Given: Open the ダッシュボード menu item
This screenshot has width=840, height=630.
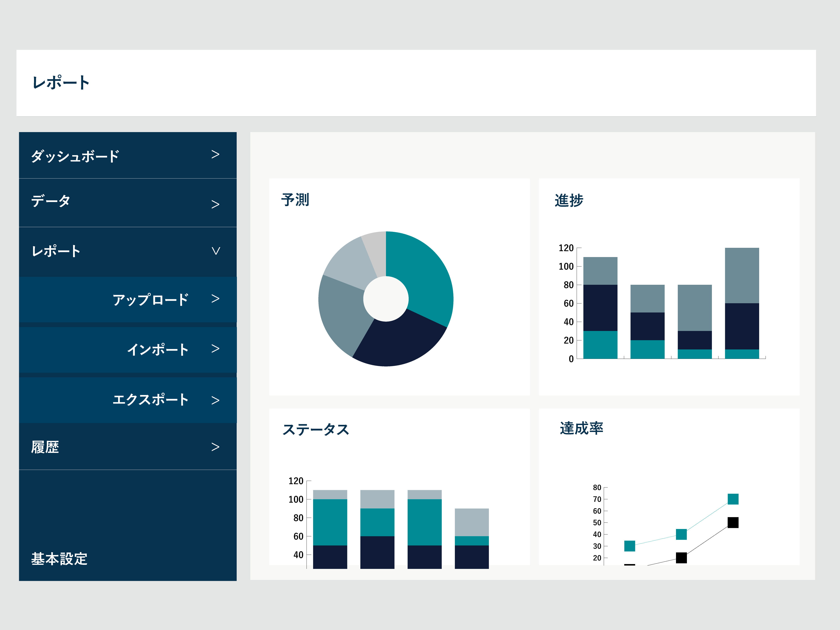Looking at the screenshot, I should click(x=75, y=156).
